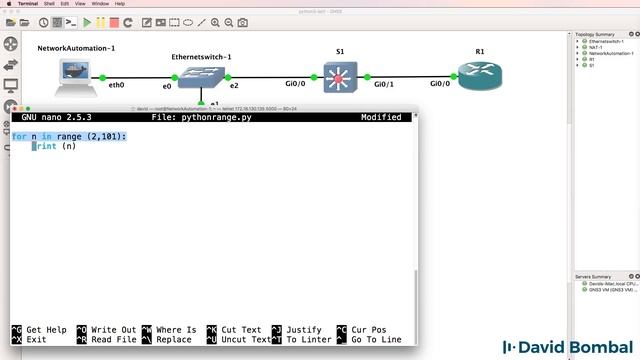Browse switches in device sidebar
640x360 pixels.
click(x=11, y=65)
